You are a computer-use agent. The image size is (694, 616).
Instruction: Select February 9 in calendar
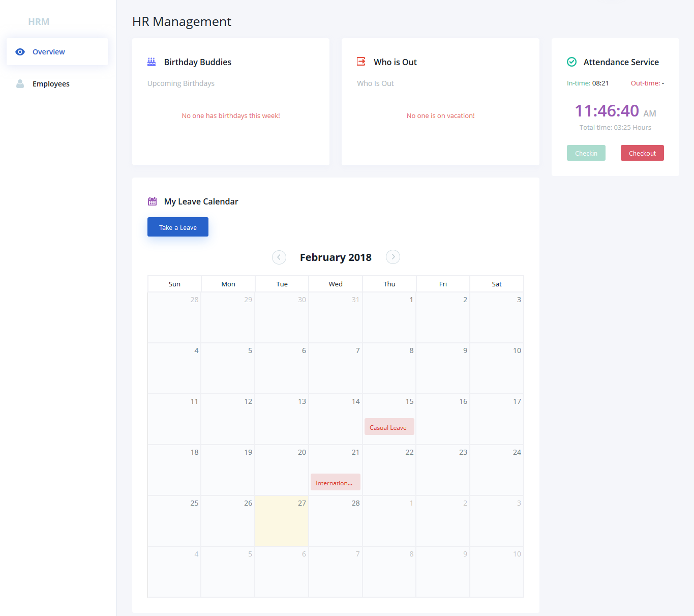(443, 368)
